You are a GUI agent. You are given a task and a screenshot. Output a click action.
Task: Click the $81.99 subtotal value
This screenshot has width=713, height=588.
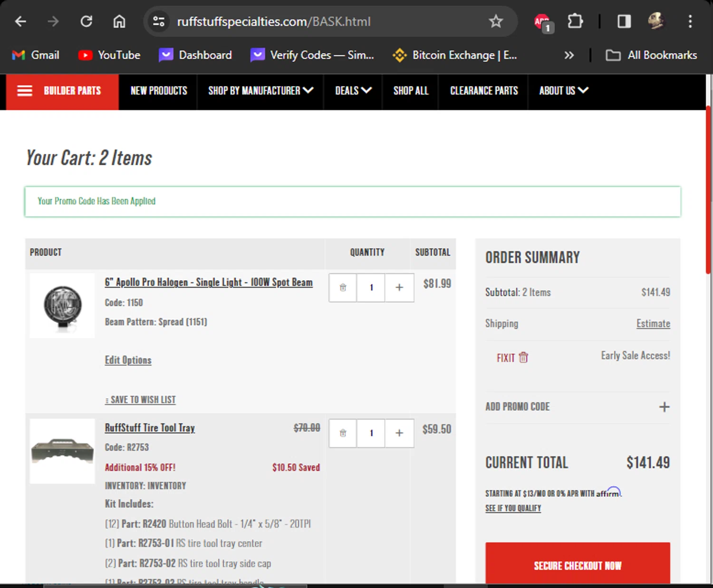[437, 284]
